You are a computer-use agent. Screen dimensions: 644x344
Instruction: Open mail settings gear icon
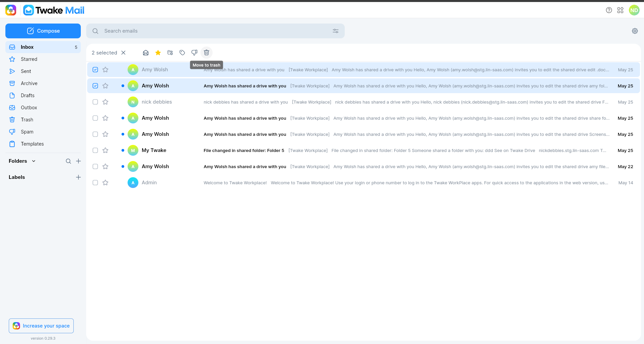[x=635, y=31]
